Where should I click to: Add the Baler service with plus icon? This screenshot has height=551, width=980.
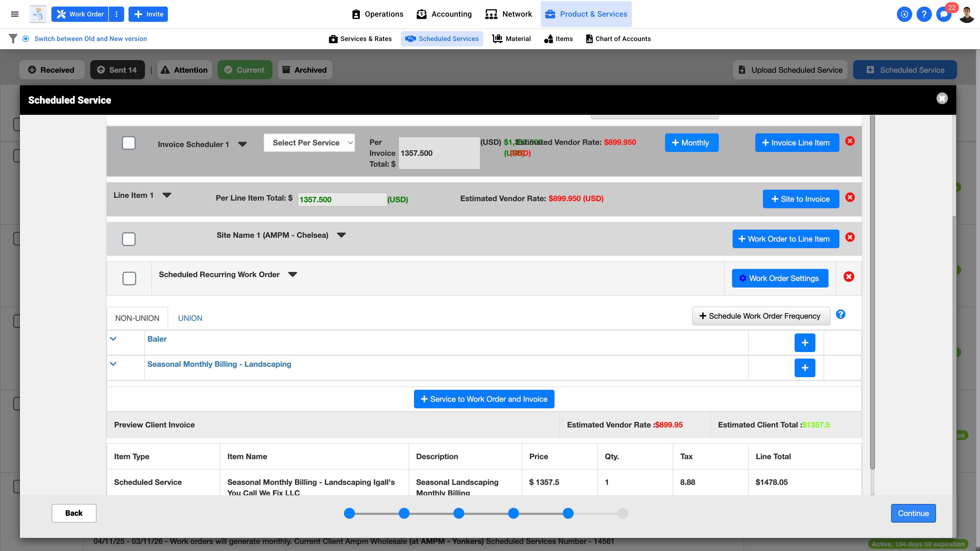(x=805, y=343)
